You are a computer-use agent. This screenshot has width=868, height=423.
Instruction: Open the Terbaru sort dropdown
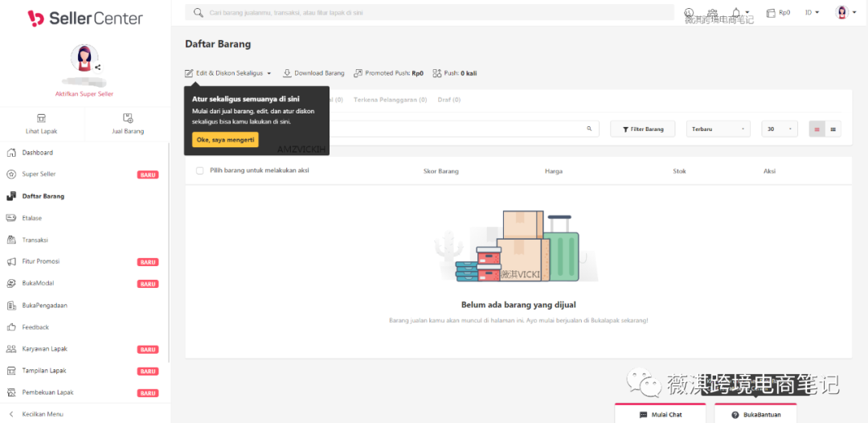[718, 129]
